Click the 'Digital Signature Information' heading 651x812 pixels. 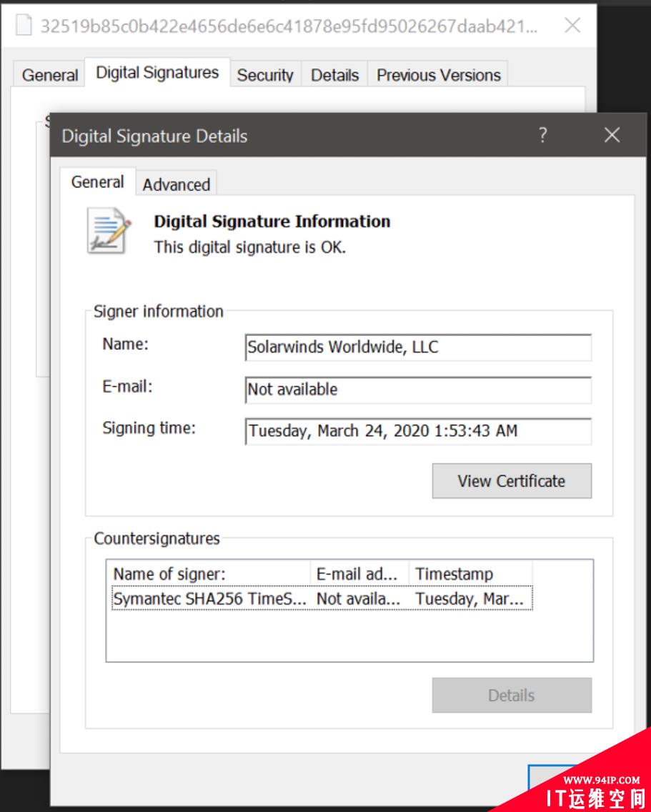point(272,221)
